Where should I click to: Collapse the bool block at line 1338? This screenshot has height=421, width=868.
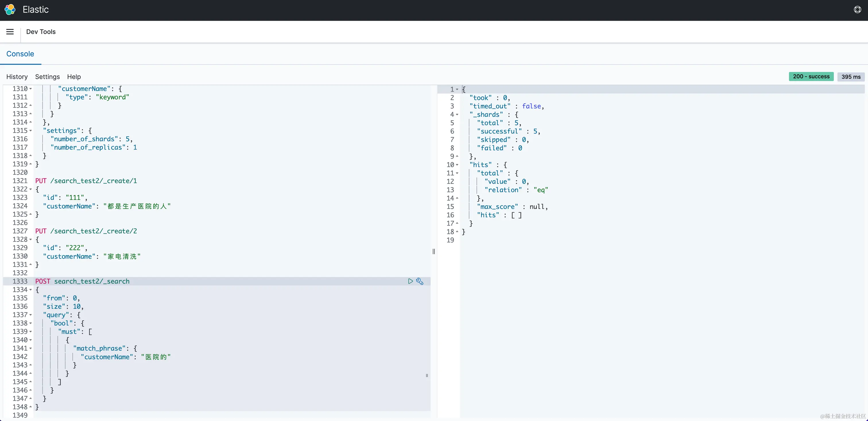pos(31,323)
